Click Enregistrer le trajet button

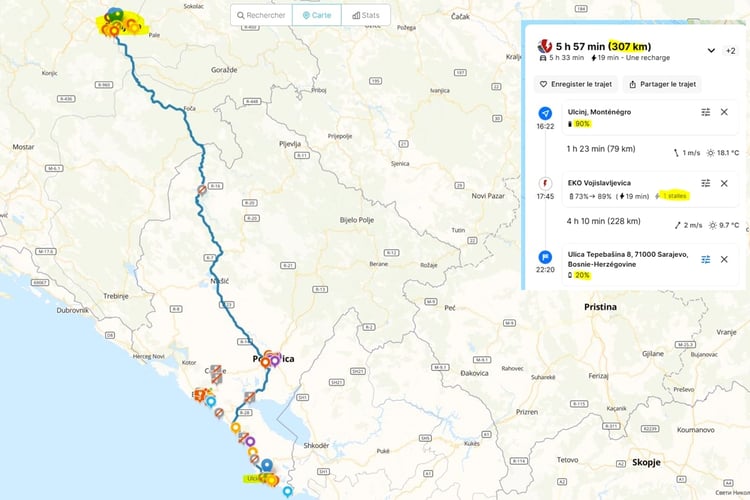(x=574, y=85)
